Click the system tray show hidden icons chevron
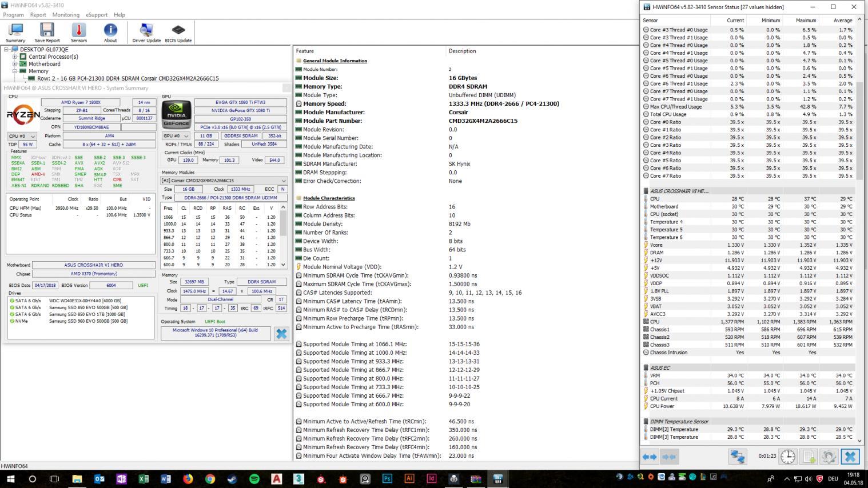868x488 pixels. tap(786, 479)
